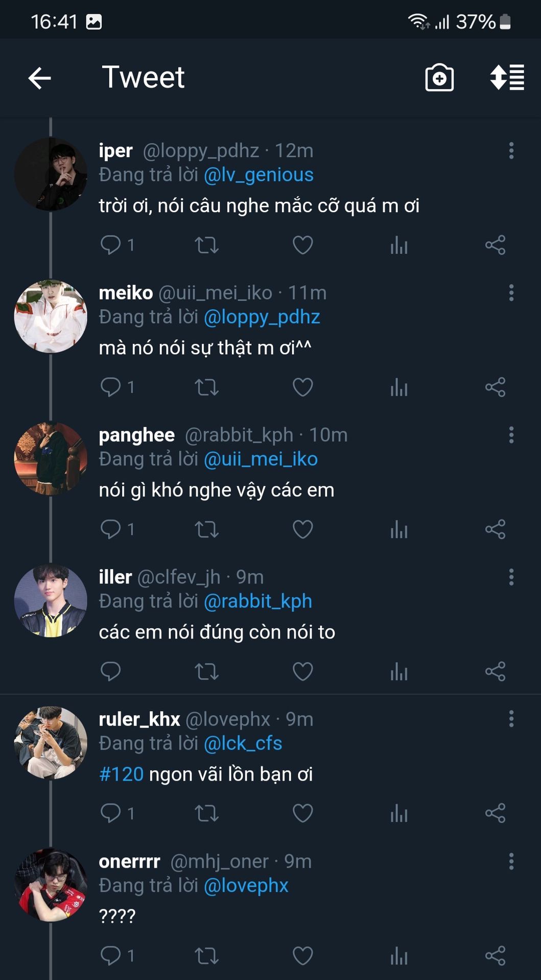Image resolution: width=541 pixels, height=980 pixels.
Task: Share iller's tweet
Action: tap(495, 671)
